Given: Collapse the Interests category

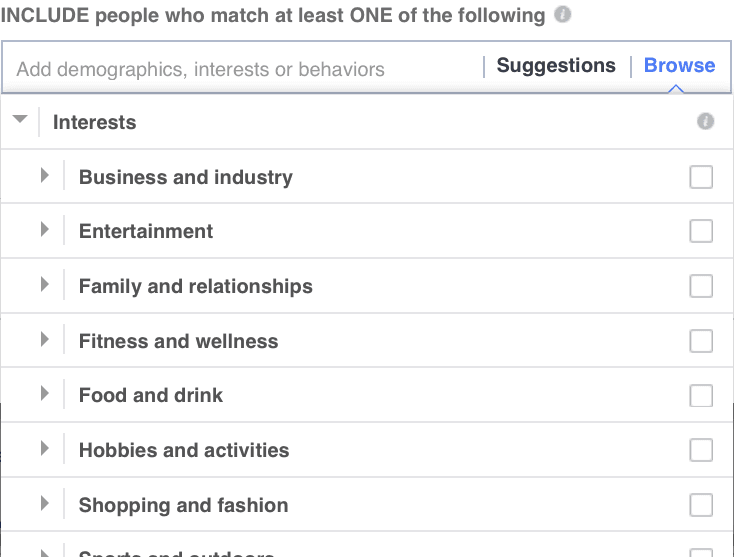Looking at the screenshot, I should (19, 120).
